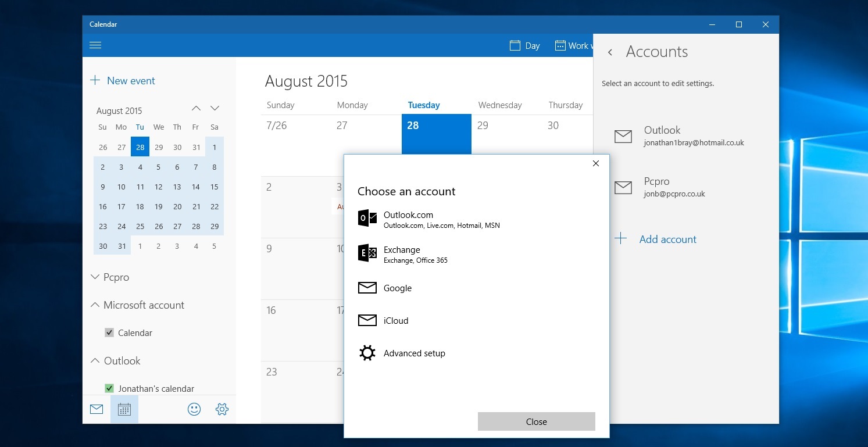Uncheck Jonathan's calendar under Outlook
868x447 pixels.
[109, 388]
